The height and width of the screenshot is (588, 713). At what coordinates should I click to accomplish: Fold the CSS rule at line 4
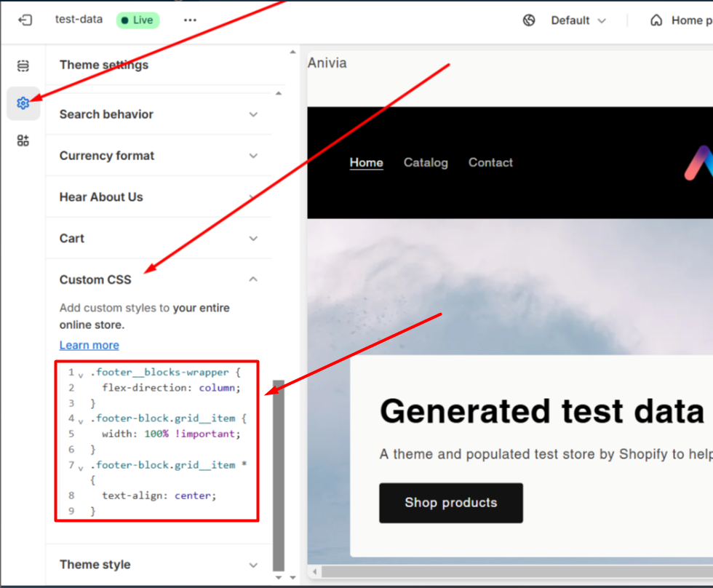81,421
